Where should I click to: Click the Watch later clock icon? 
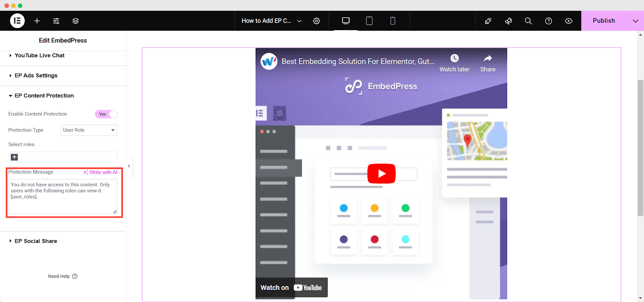pyautogui.click(x=454, y=58)
